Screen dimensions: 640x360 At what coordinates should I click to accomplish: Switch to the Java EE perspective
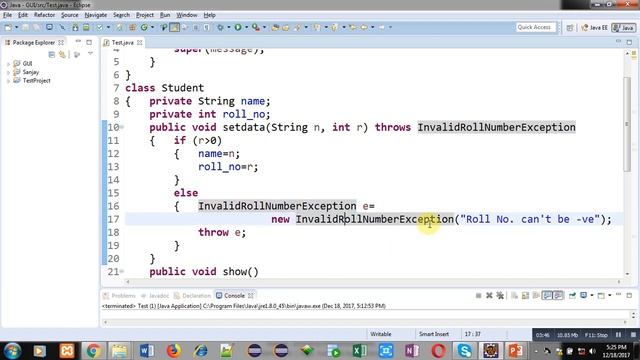click(594, 28)
